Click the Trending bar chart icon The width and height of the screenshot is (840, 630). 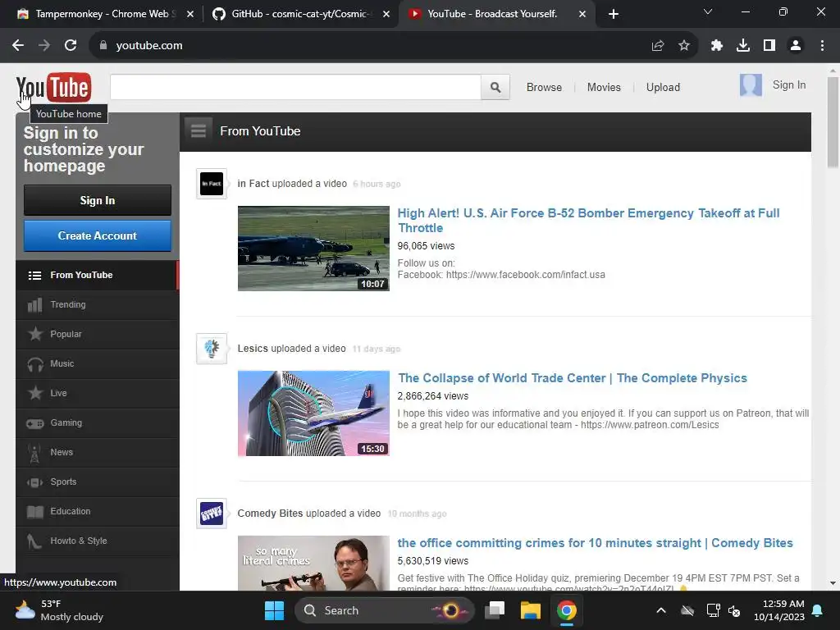click(34, 305)
